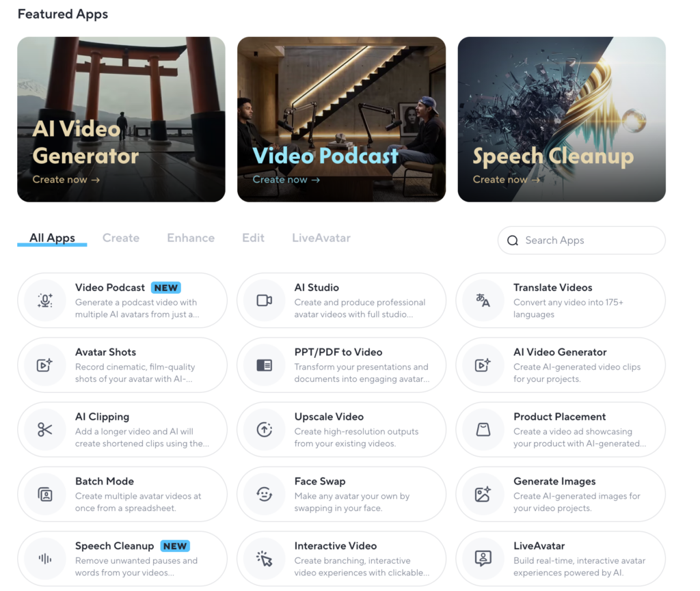Click the Translate Videos app title
This screenshot has height=591, width=700.
[552, 288]
